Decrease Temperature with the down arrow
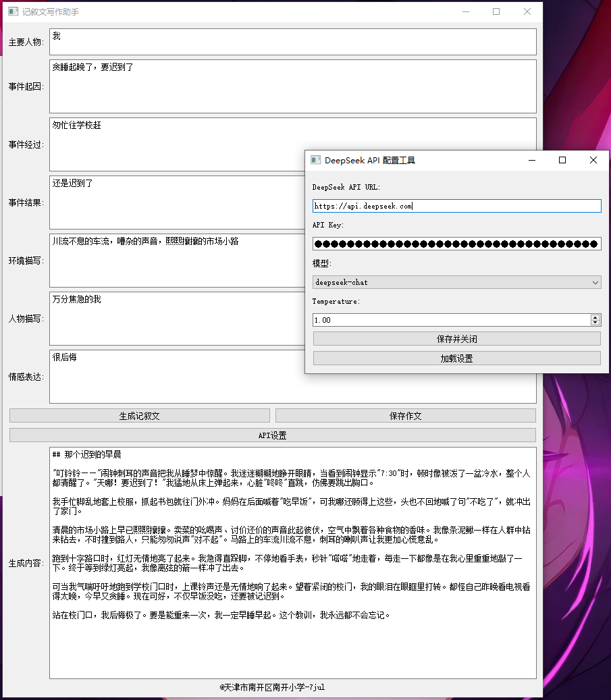 (595, 323)
